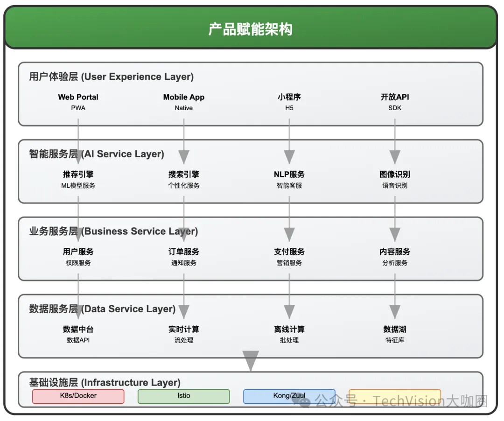Select the 搜索引擎 个性化服务 node
This screenshot has height=421, width=504.
tap(183, 180)
